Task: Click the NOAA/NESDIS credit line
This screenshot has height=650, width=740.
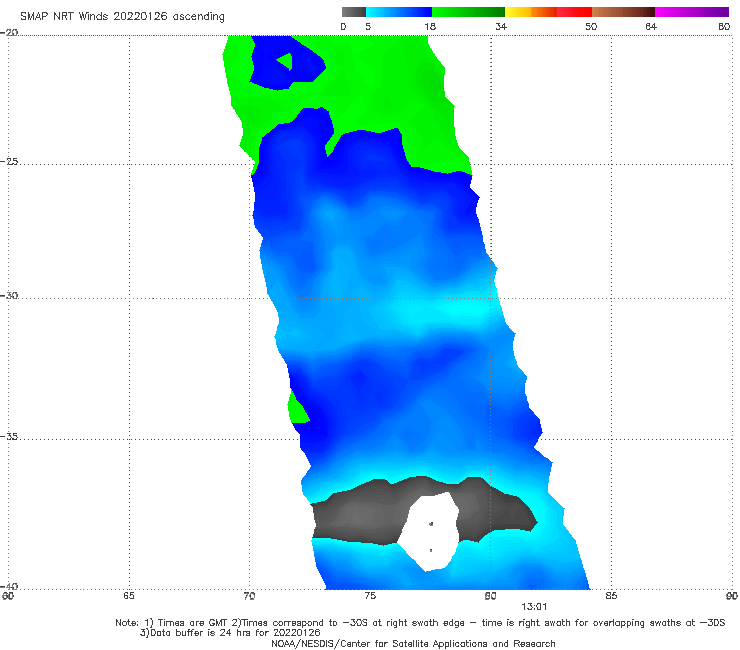Action: 413,643
